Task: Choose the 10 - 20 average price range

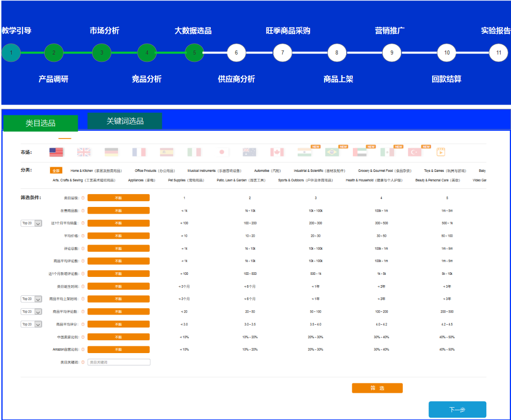Action: [x=250, y=236]
